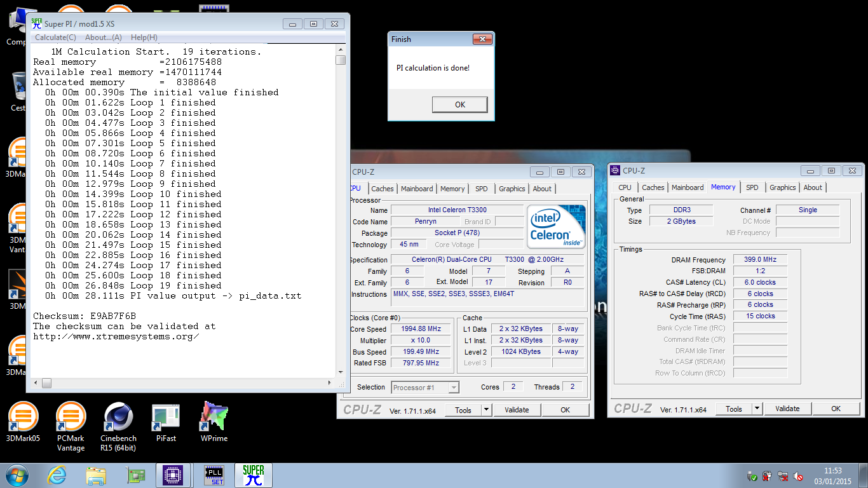The width and height of the screenshot is (868, 488).
Task: Select Graphics tab in right CPU-Z window
Action: [783, 187]
